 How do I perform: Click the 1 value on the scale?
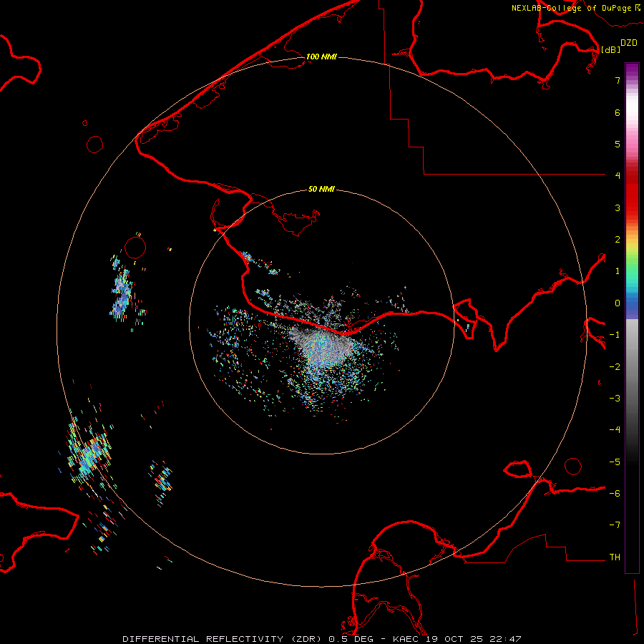(x=618, y=271)
